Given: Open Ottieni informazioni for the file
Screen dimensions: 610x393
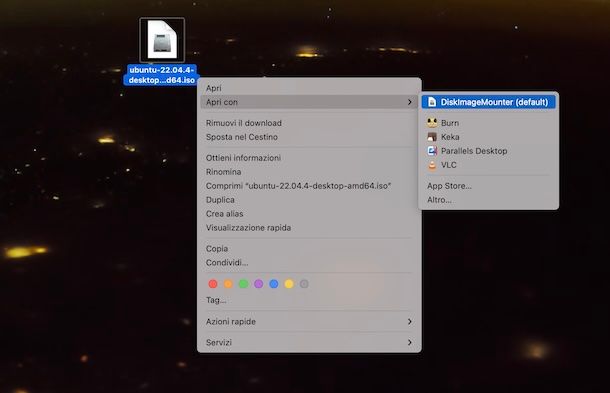Looking at the screenshot, I should click(x=309, y=158).
